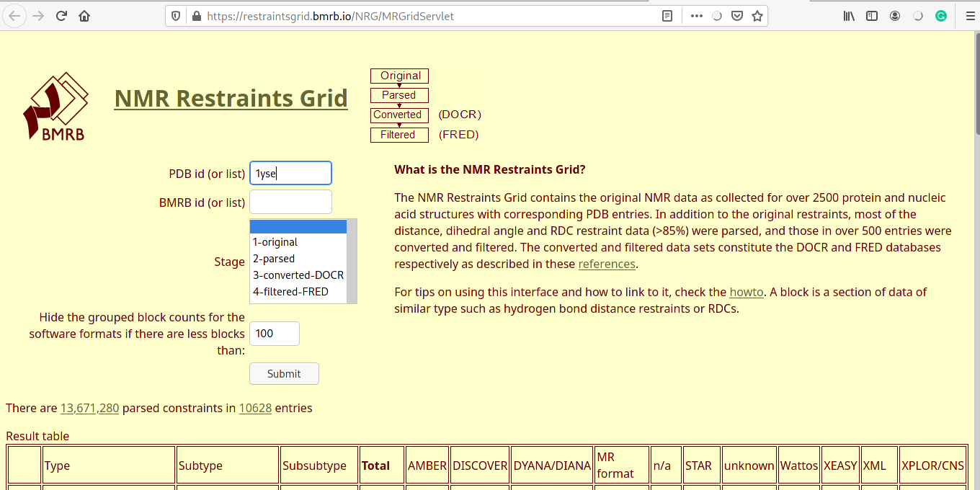This screenshot has width=980, height=490.
Task: Click the BMRB logo
Action: coord(55,106)
